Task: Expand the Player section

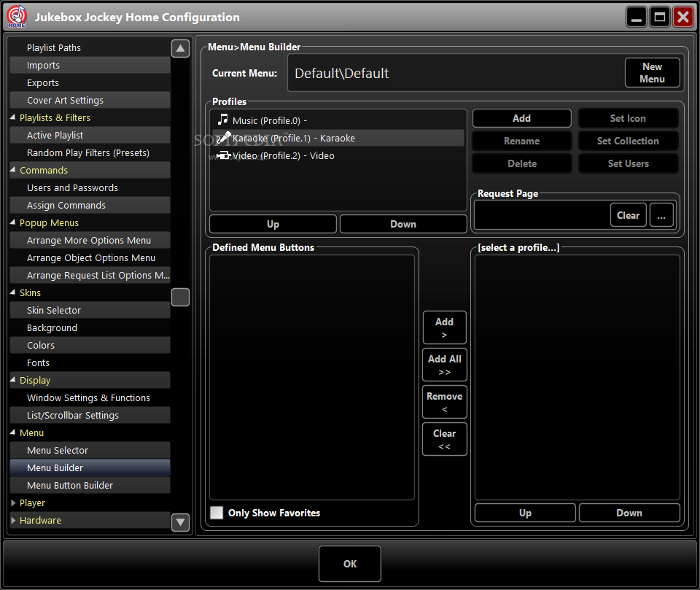Action: [x=13, y=502]
